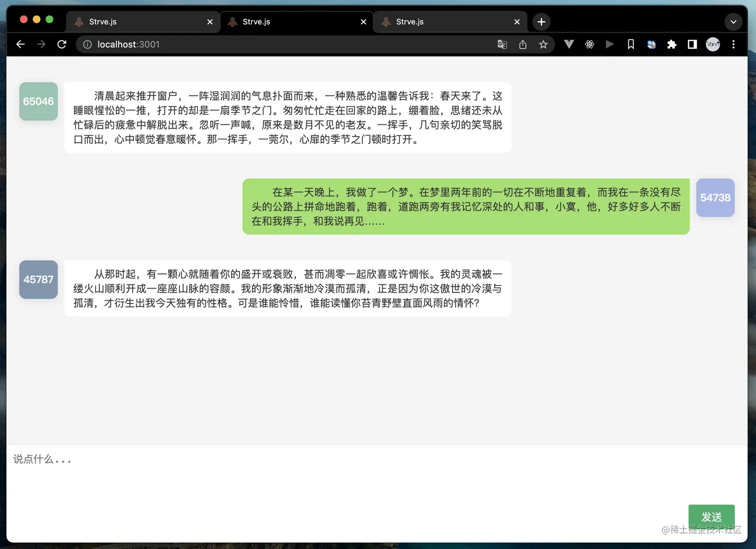756x549 pixels.
Task: Open the React devtools extension
Action: [x=589, y=44]
